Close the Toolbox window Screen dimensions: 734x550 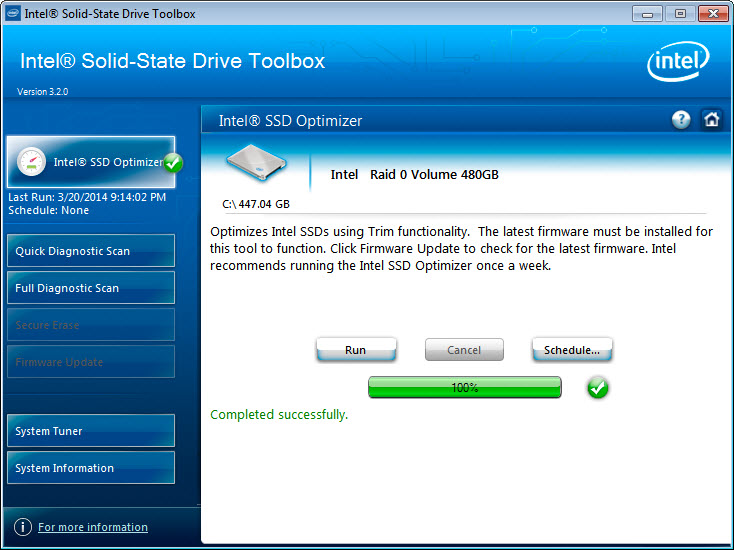[x=713, y=14]
